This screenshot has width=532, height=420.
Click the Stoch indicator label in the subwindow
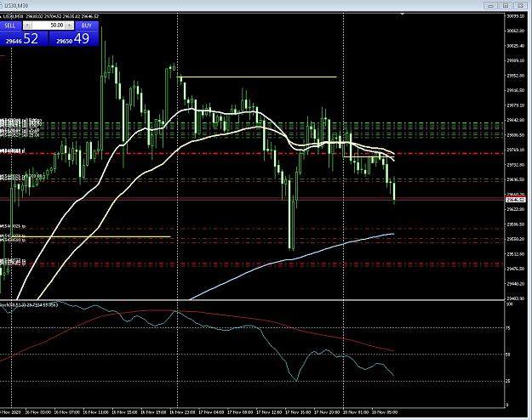tap(29, 304)
